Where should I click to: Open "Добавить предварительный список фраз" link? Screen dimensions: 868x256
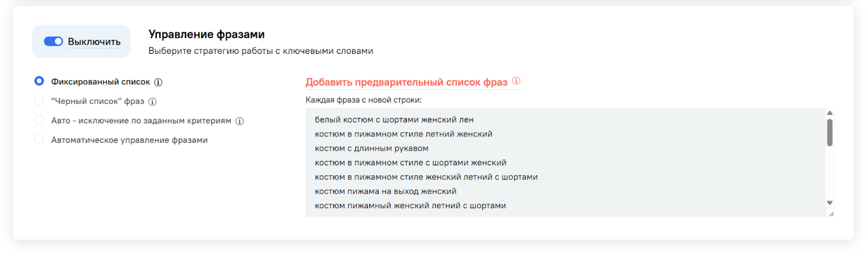click(x=406, y=82)
